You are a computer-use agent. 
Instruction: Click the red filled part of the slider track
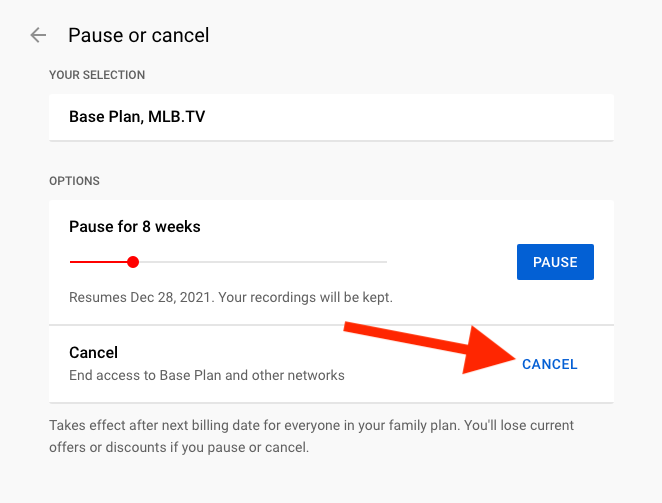100,262
